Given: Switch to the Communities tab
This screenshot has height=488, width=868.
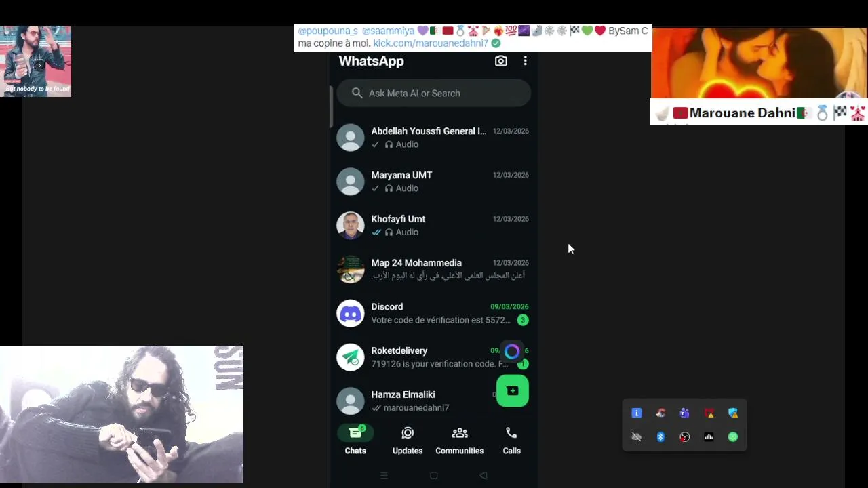Looking at the screenshot, I should pos(460,441).
